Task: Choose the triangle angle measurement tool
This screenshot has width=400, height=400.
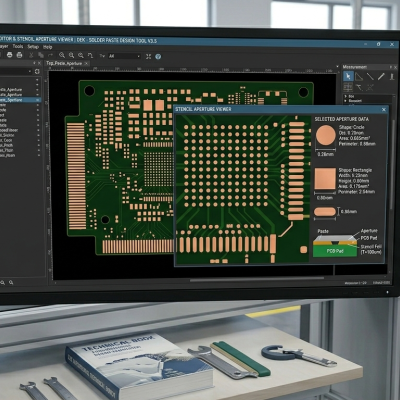Action: click(359, 76)
